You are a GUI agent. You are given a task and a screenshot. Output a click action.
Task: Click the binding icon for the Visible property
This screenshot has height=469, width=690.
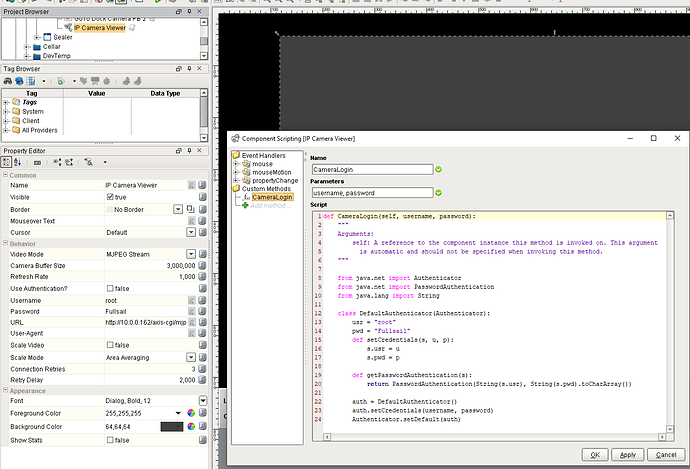[202, 197]
